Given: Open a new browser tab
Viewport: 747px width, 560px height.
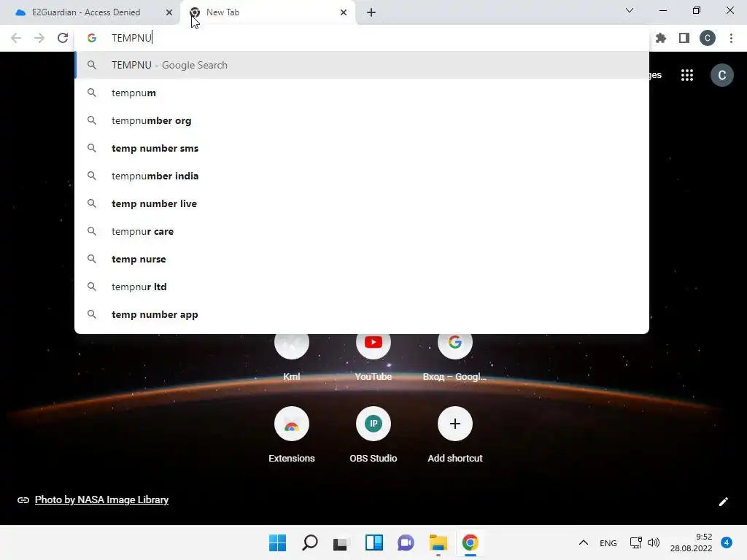Looking at the screenshot, I should click(x=371, y=12).
